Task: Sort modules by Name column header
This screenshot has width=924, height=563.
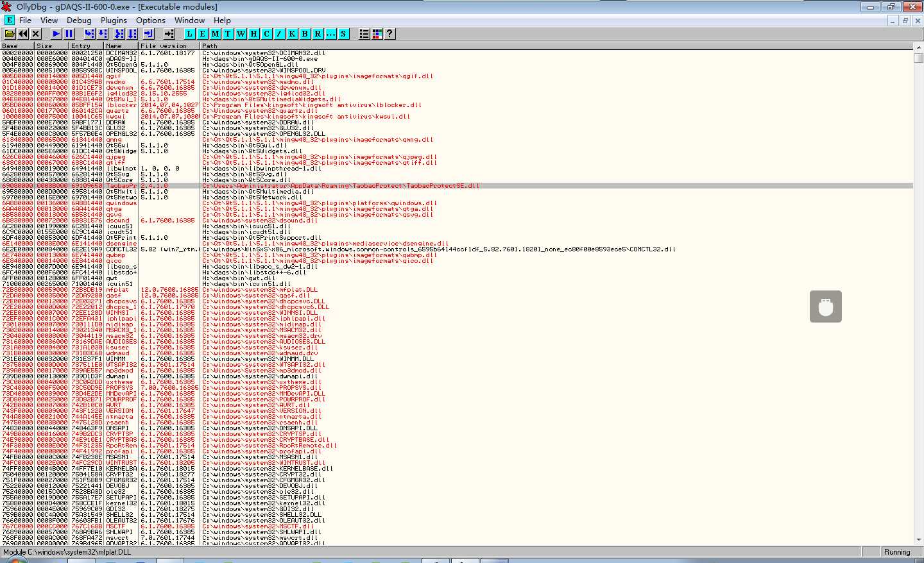Action: [122, 46]
